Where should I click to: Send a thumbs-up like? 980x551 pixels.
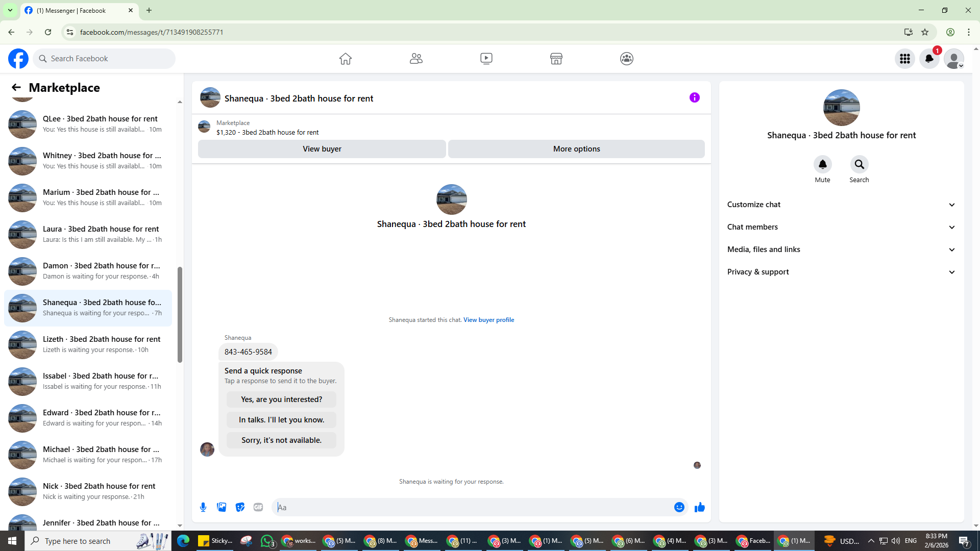(699, 507)
